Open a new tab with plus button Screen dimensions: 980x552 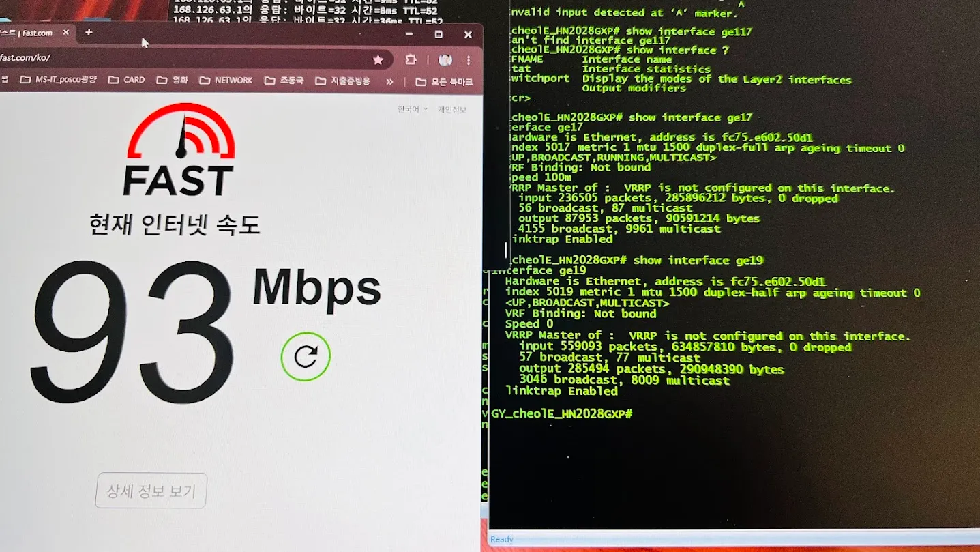click(x=89, y=32)
